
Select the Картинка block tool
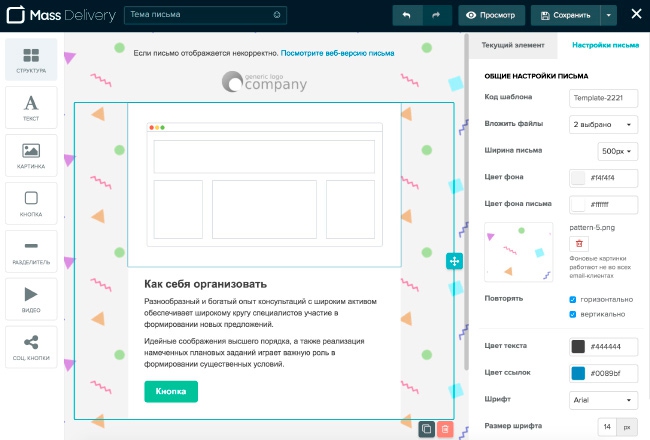tap(31, 156)
